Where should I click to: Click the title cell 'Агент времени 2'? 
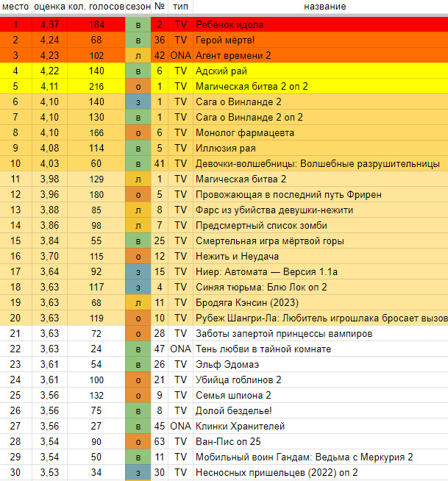coord(320,55)
